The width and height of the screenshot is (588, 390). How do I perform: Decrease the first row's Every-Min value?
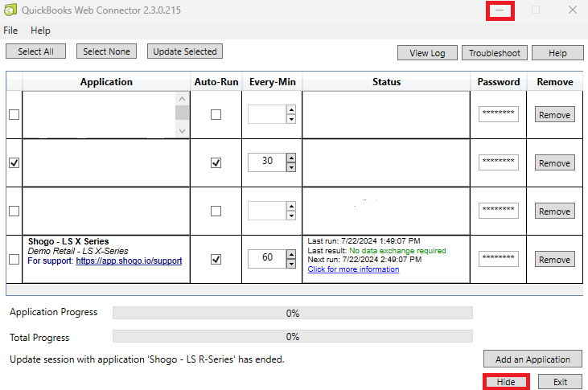[x=291, y=119]
